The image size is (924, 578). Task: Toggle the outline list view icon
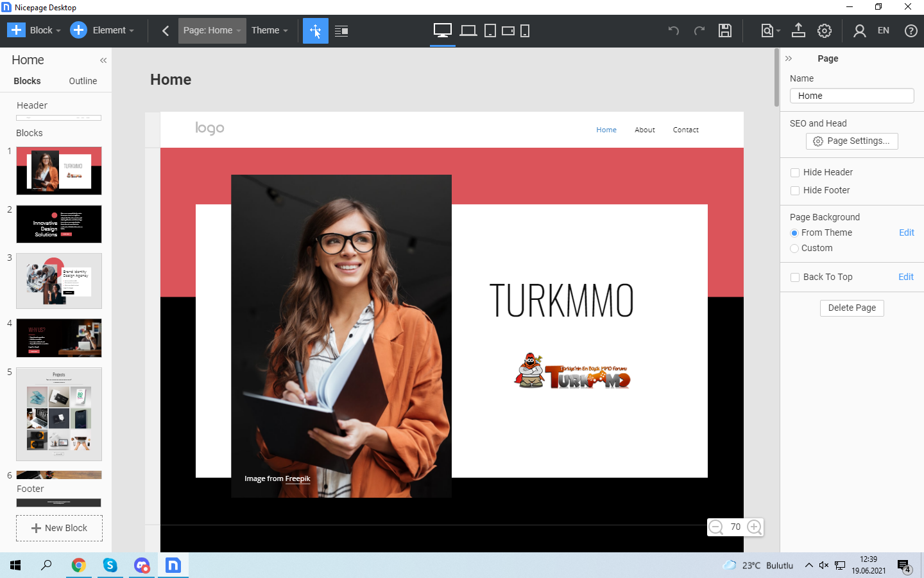pyautogui.click(x=341, y=31)
